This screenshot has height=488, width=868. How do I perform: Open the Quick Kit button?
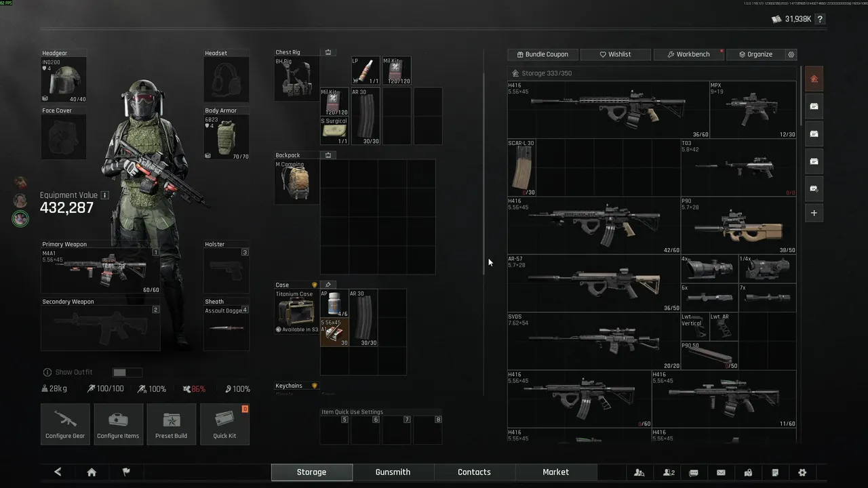click(x=224, y=424)
